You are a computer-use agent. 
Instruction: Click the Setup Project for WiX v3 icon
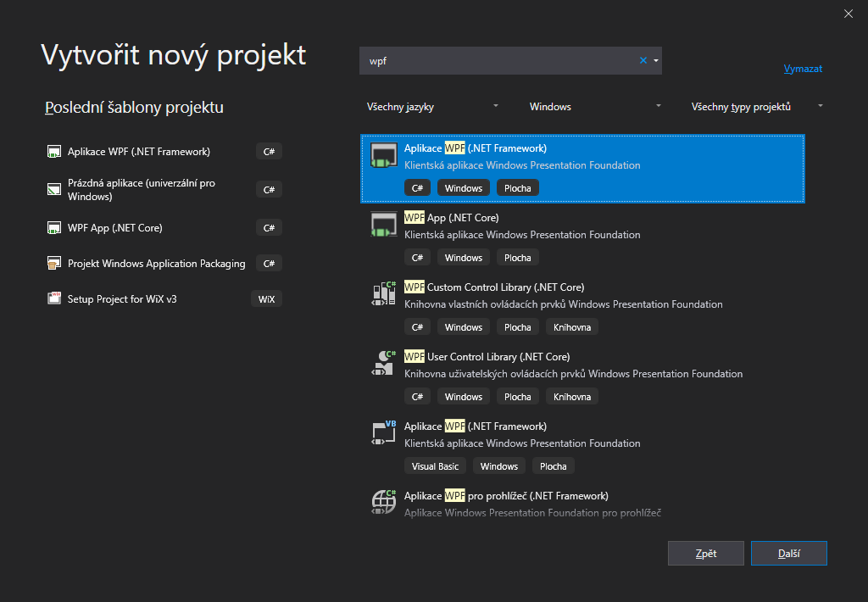[54, 298]
